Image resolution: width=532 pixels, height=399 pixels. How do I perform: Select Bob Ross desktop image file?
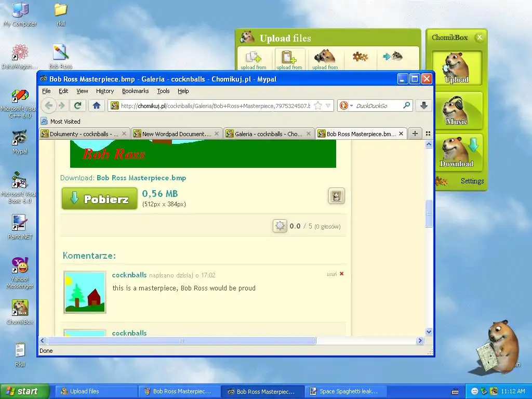tap(61, 57)
